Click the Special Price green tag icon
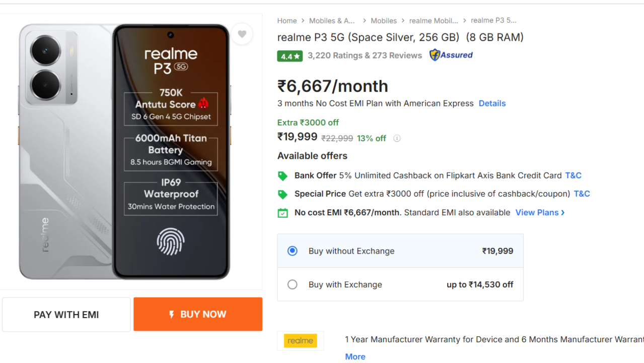Viewport: 644px width, 363px height. click(283, 194)
